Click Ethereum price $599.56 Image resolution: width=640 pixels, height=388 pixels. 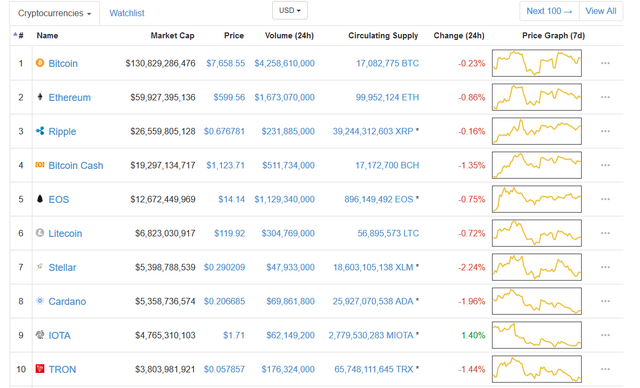click(229, 97)
